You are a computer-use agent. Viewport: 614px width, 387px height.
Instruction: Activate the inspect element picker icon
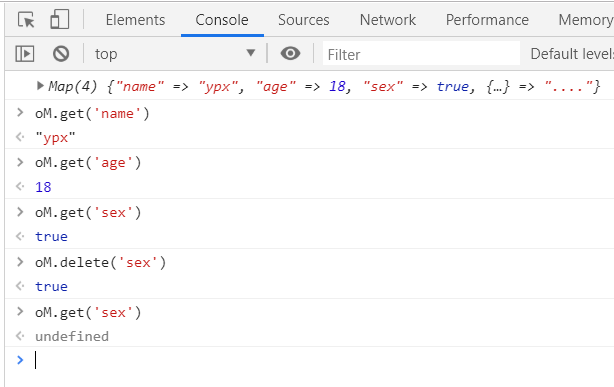pos(26,20)
